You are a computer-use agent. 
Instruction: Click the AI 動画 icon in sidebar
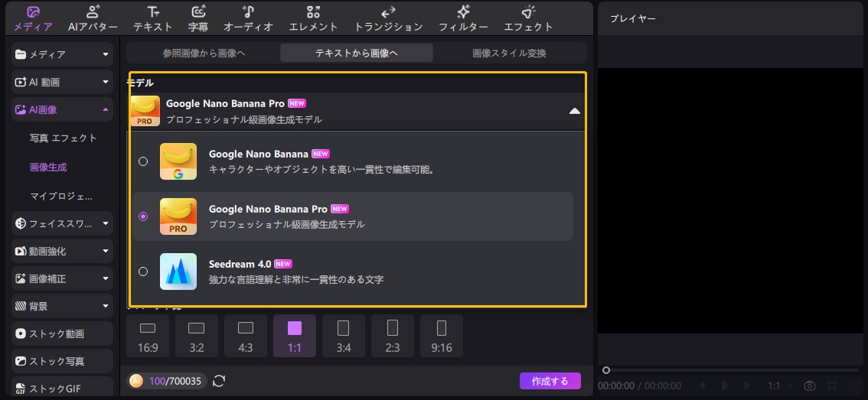tap(21, 82)
